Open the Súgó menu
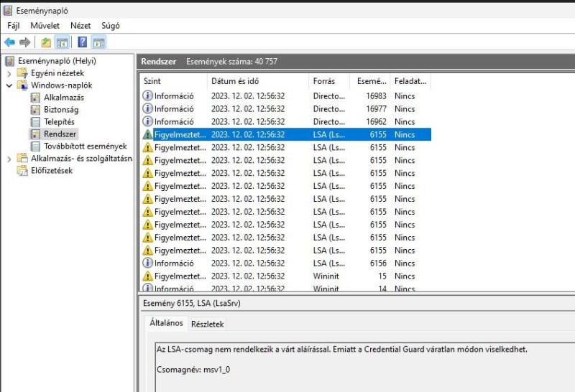 [111, 26]
